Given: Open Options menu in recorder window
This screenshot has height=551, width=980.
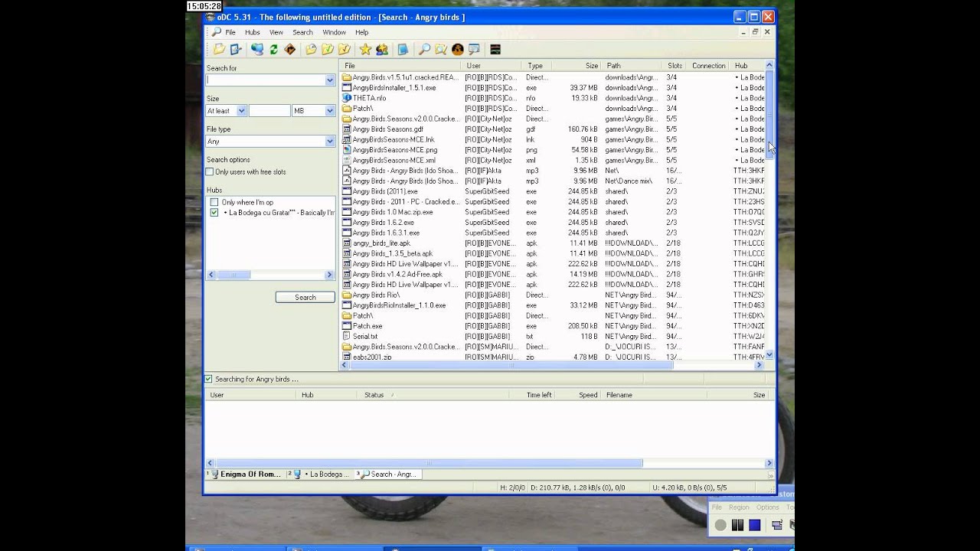Looking at the screenshot, I should 767,507.
